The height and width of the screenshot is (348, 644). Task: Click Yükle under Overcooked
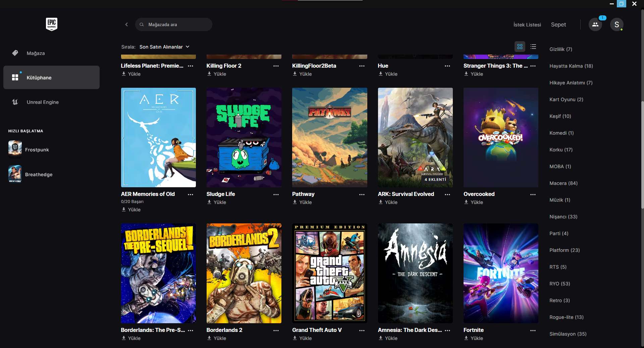474,202
